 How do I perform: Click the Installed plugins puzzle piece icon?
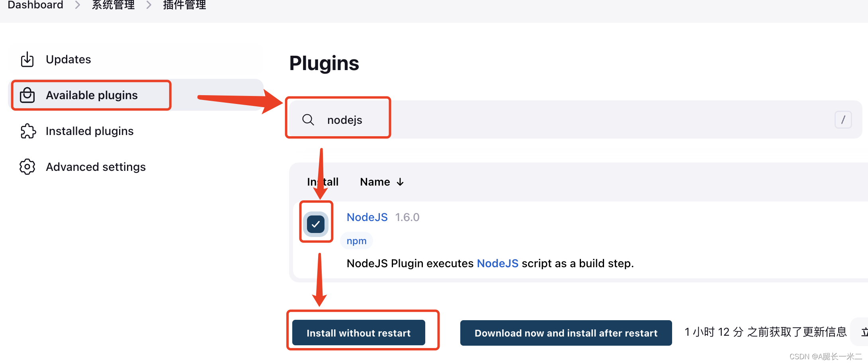click(28, 131)
